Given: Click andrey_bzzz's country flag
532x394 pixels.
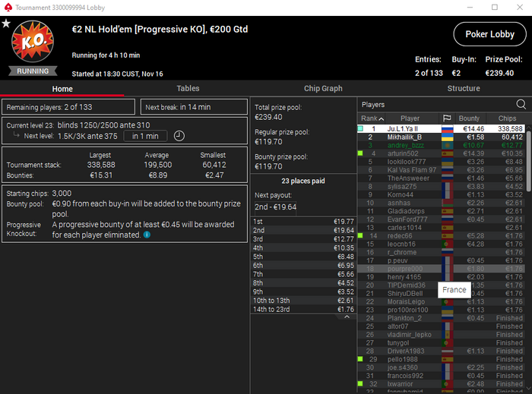Looking at the screenshot, I should 447,145.
